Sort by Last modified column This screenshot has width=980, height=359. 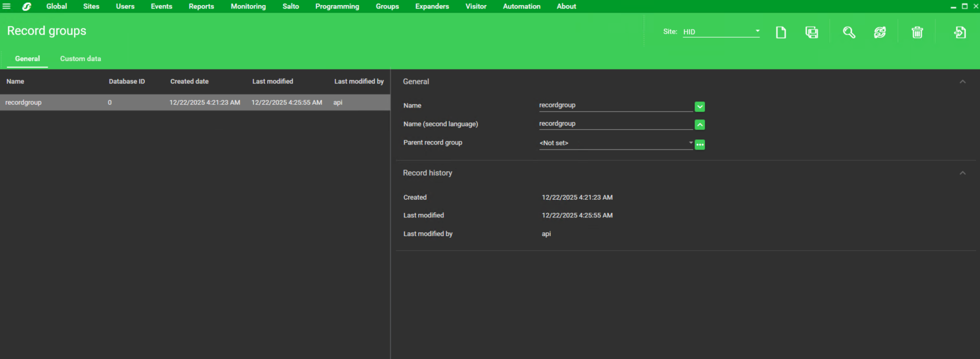pos(273,81)
